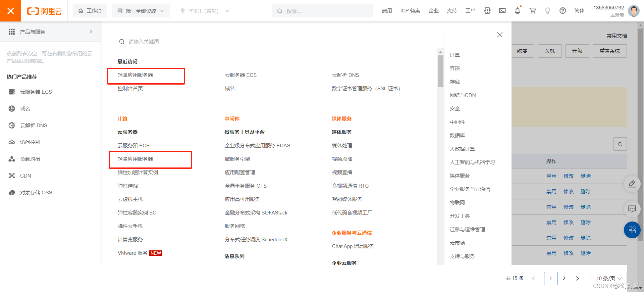This screenshot has height=292, width=644.
Task: Click the refresh icon button
Action: 620,144
